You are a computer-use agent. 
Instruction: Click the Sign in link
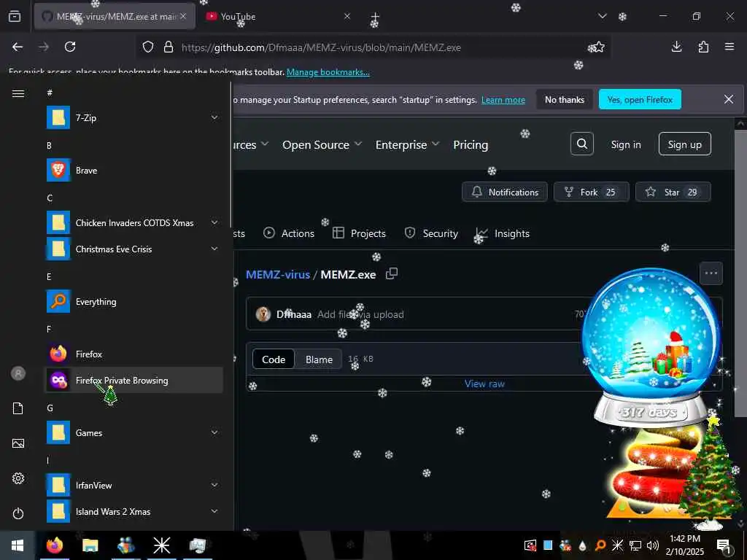(625, 144)
